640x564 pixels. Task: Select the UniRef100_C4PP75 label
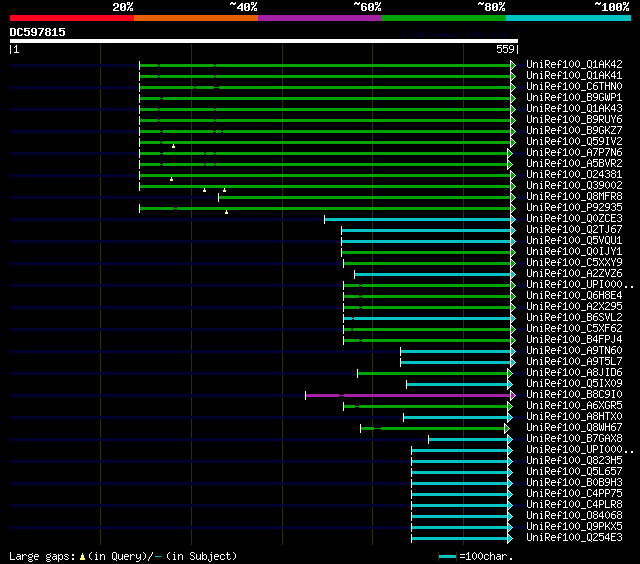point(574,494)
